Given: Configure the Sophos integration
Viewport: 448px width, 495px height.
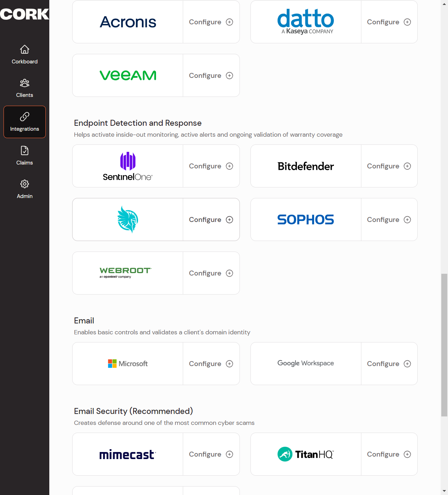Looking at the screenshot, I should point(389,219).
